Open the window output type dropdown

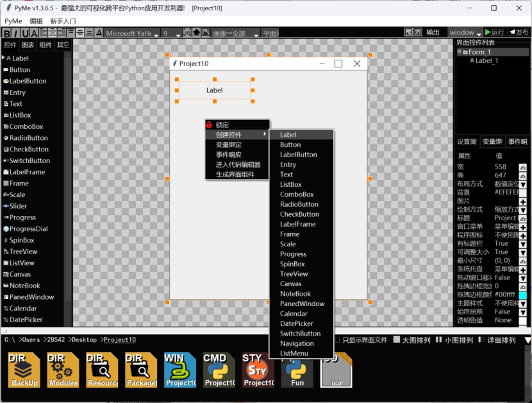pos(465,33)
